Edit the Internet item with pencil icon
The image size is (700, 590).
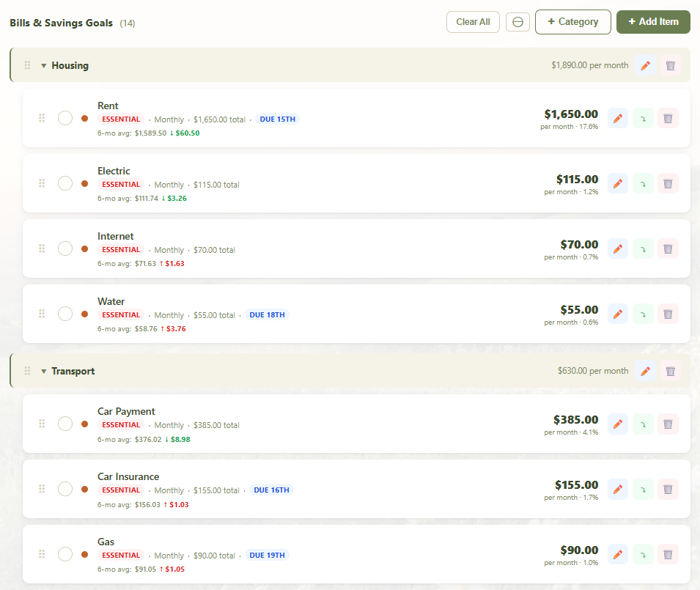(x=618, y=248)
